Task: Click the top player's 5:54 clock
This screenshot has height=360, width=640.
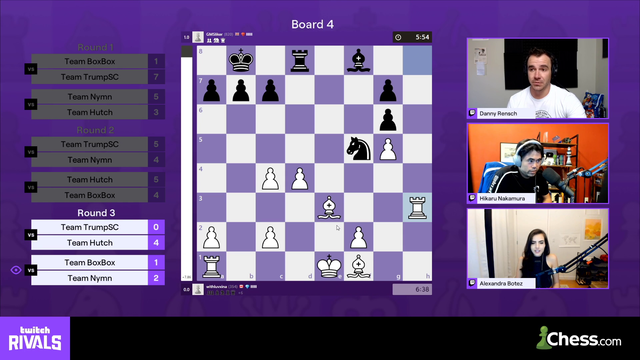Action: tap(412, 37)
